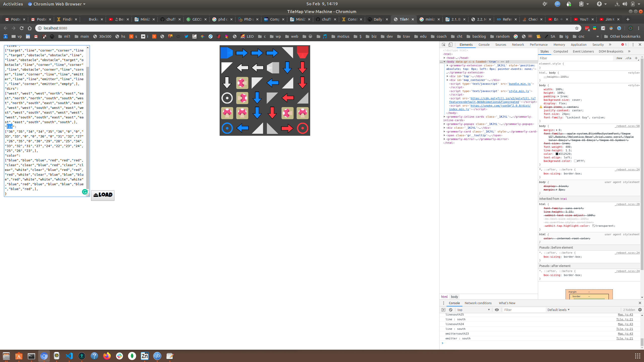Bookmark this page with the star icon
Viewport: 644px width, 362px height.
pyautogui.click(x=577, y=28)
